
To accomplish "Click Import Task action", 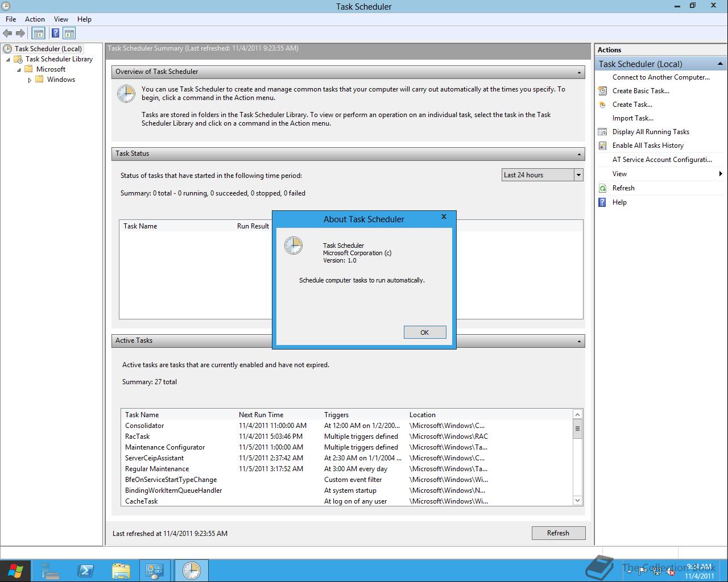I will click(633, 118).
